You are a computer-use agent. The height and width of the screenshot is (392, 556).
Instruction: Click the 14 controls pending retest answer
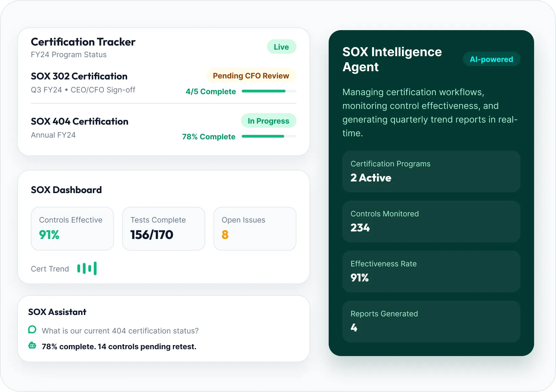point(119,346)
